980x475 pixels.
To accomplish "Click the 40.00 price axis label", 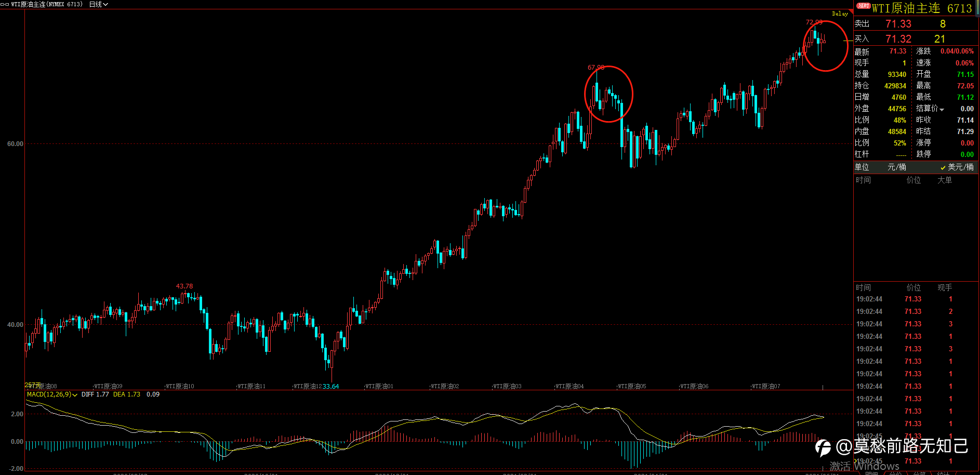I will click(15, 325).
